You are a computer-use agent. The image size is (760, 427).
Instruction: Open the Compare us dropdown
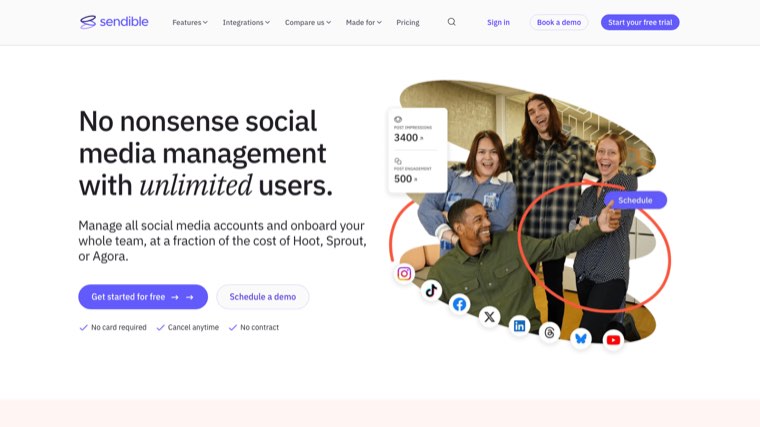308,22
